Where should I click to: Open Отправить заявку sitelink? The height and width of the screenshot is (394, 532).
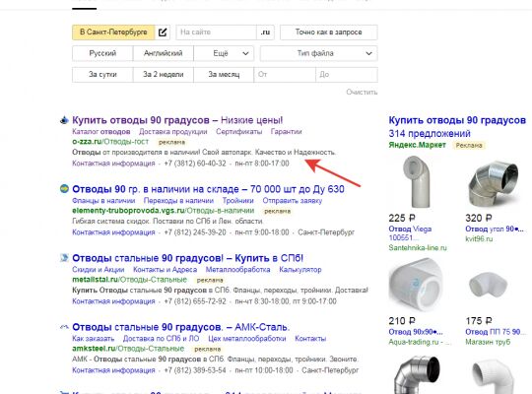(293, 201)
